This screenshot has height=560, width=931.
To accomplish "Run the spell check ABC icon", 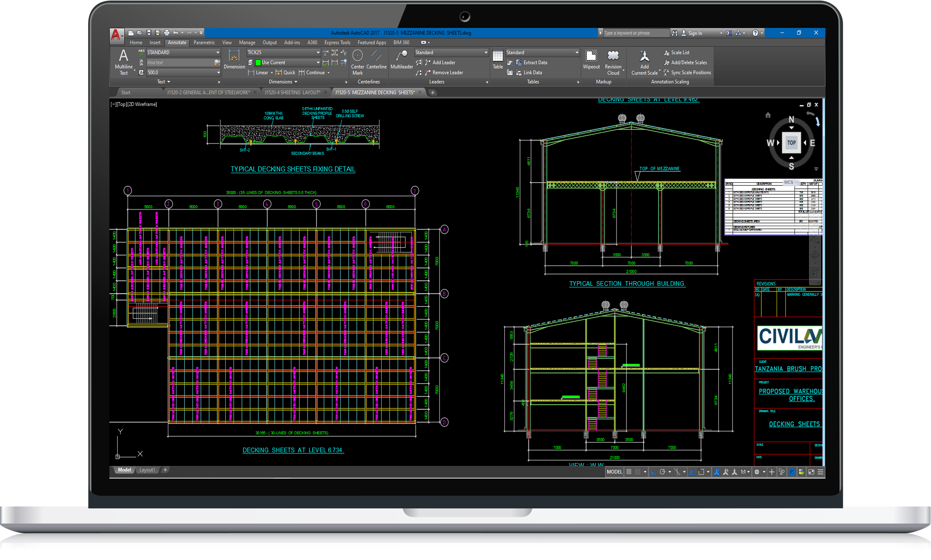I will pos(141,52).
